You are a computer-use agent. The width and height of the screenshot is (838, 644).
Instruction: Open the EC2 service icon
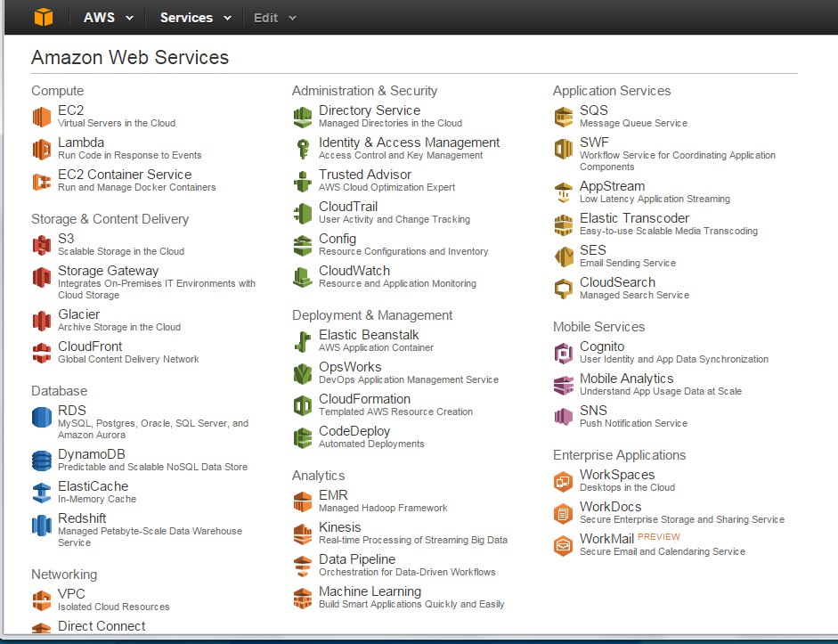(x=41, y=116)
